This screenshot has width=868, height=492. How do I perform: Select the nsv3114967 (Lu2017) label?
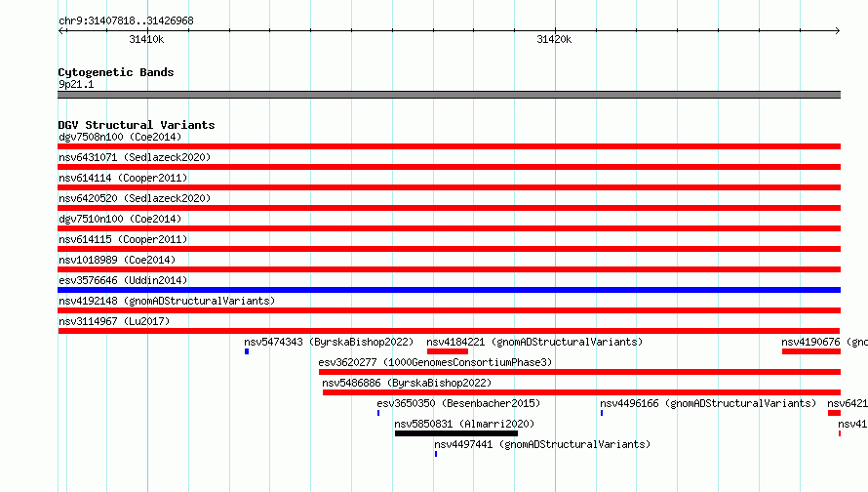tap(114, 321)
